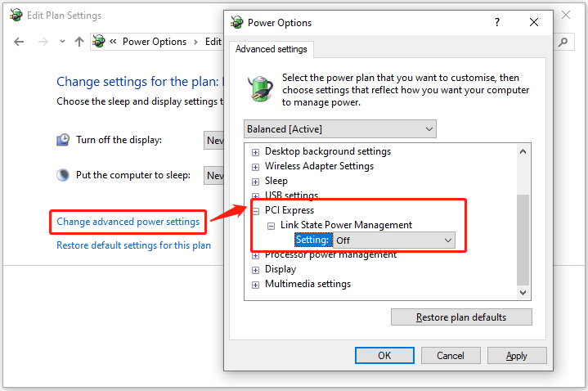Click the Power Options dialog help question mark
Screen dimensions: 588x391
coord(497,22)
